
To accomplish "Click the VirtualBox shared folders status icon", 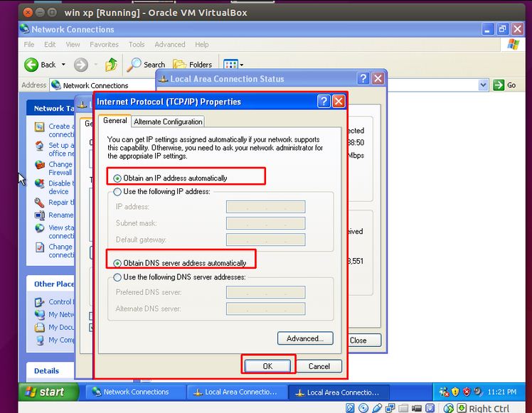I will (x=403, y=408).
